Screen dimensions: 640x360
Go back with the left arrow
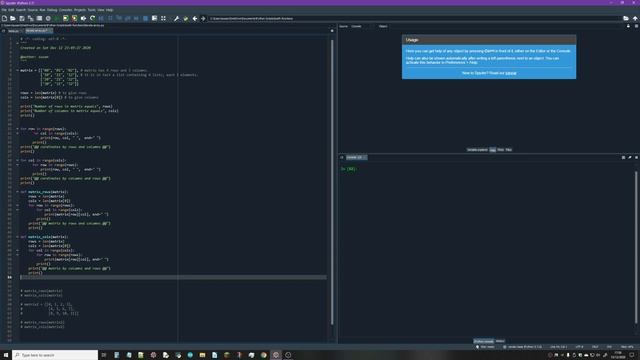195,18
